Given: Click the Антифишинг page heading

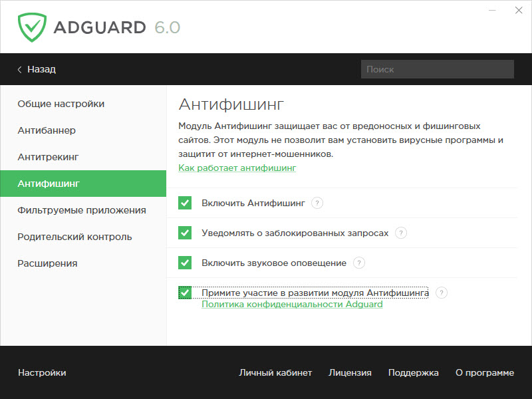Looking at the screenshot, I should 231,104.
